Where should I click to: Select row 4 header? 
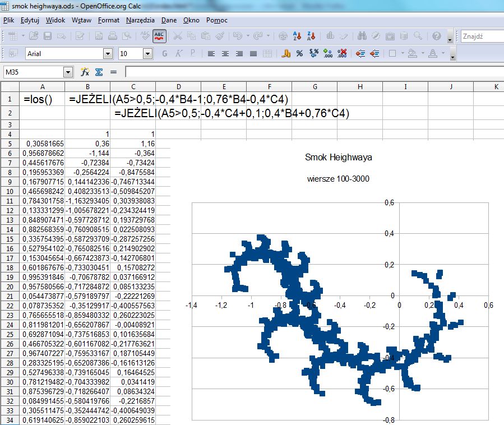tap(10, 134)
